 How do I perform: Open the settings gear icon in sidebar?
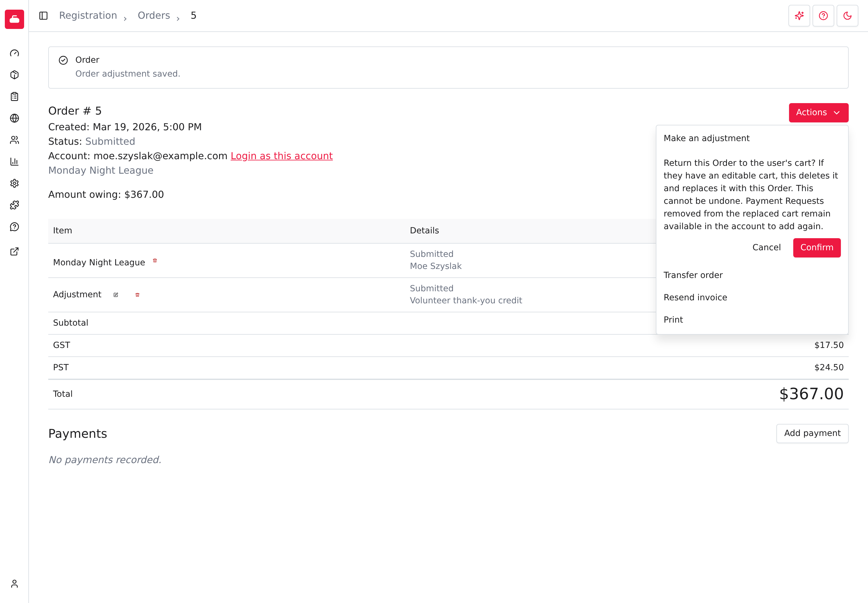point(14,184)
